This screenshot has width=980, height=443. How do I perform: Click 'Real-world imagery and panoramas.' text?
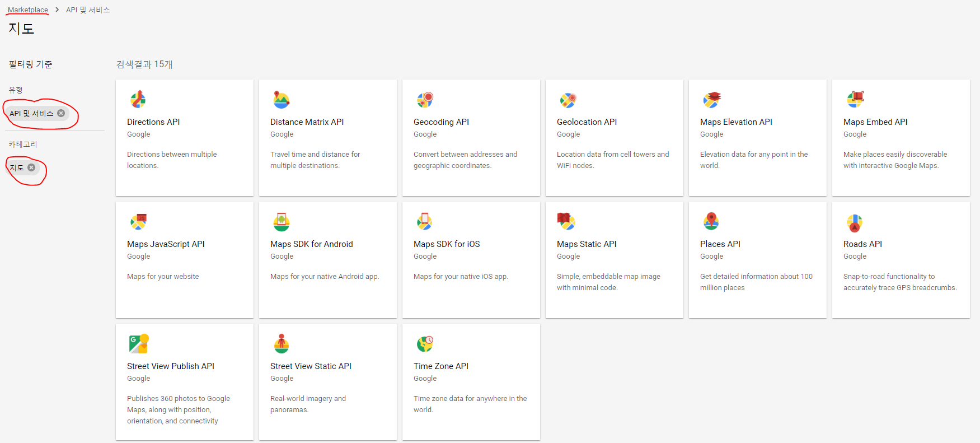point(308,404)
